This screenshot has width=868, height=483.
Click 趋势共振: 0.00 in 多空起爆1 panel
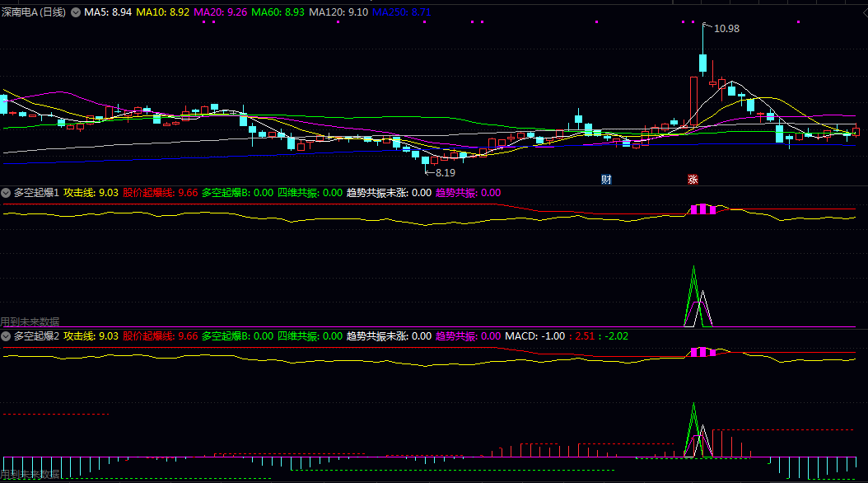(469, 193)
